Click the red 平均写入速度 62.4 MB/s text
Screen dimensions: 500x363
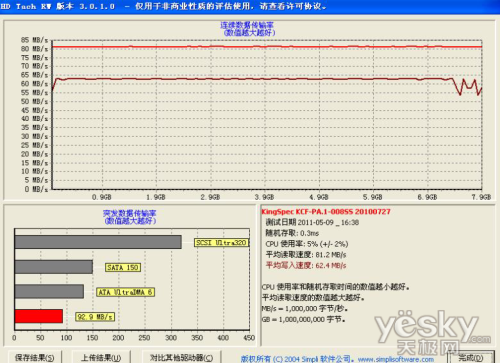click(x=306, y=265)
